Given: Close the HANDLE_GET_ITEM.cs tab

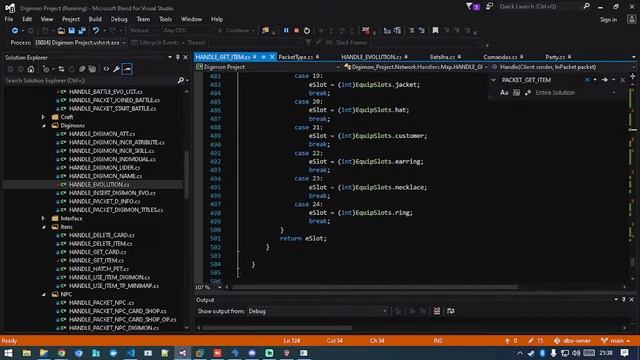Looking at the screenshot, I should tap(272, 57).
